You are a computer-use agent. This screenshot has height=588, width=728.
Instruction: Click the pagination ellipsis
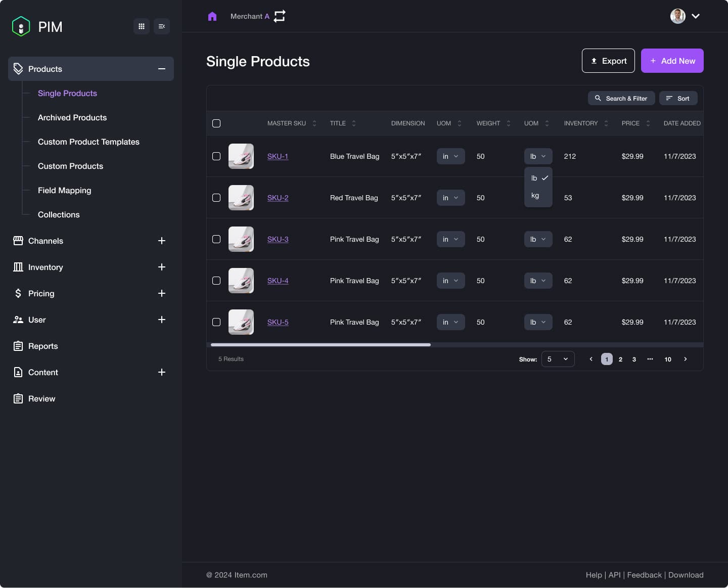pos(650,359)
